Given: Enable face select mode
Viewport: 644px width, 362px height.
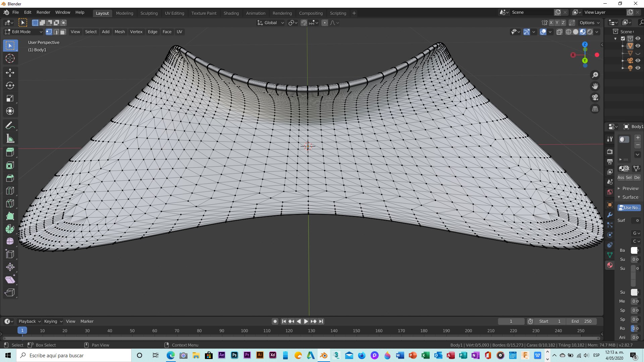Looking at the screenshot, I should point(63,32).
